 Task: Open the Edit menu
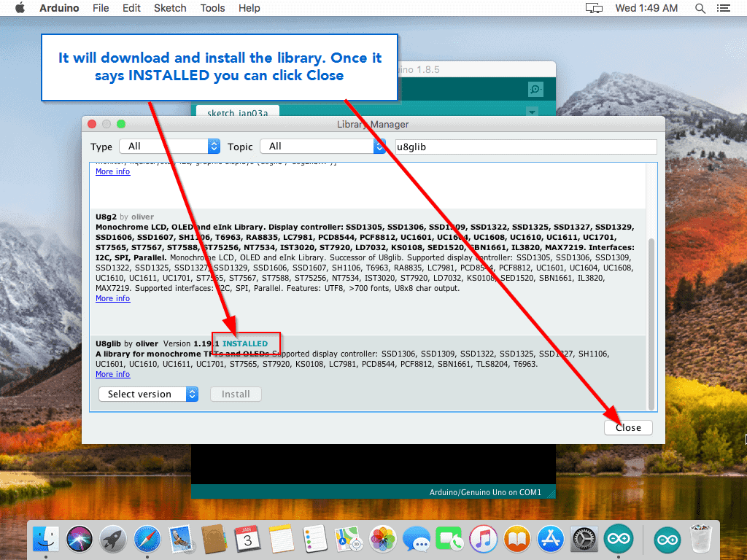131,8
